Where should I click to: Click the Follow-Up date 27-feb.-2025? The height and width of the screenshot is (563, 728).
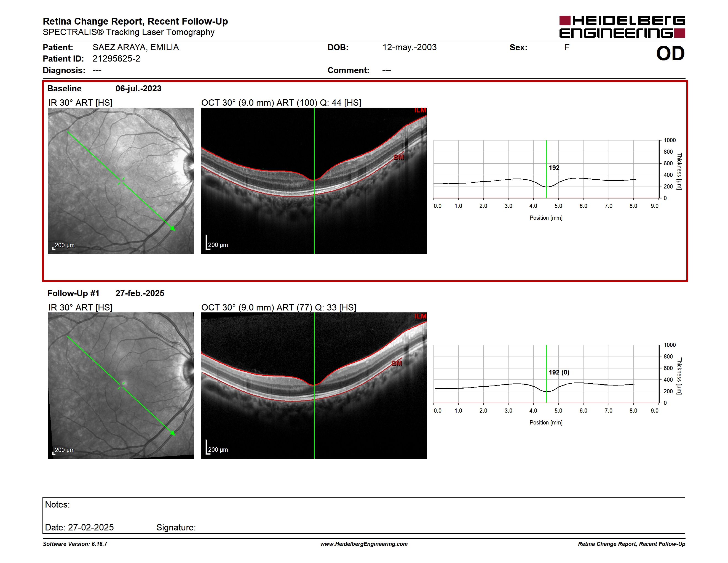(x=140, y=293)
